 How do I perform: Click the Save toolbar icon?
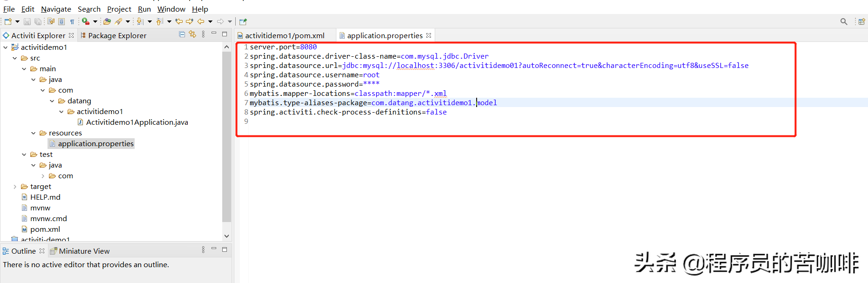[x=27, y=21]
